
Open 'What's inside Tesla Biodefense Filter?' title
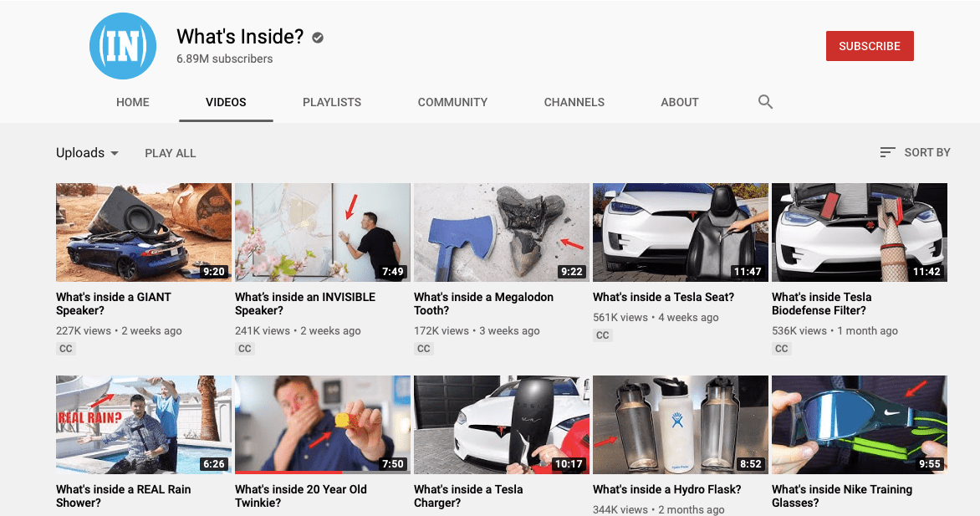pos(821,304)
